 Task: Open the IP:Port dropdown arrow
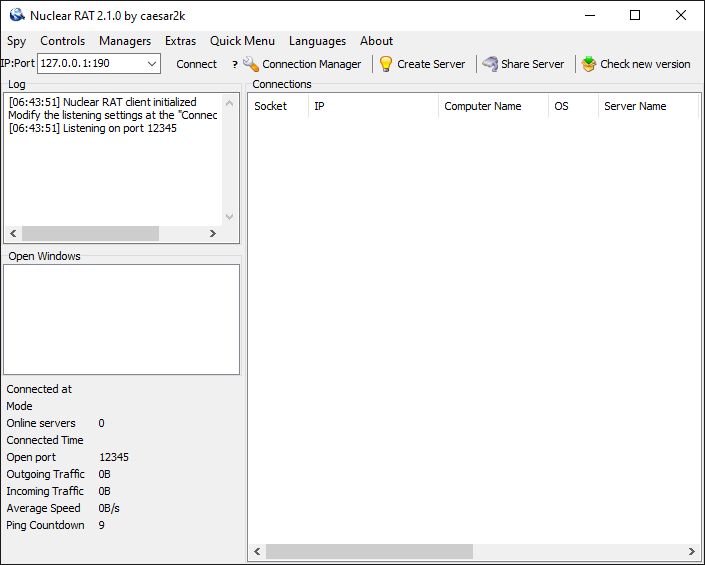pyautogui.click(x=151, y=64)
